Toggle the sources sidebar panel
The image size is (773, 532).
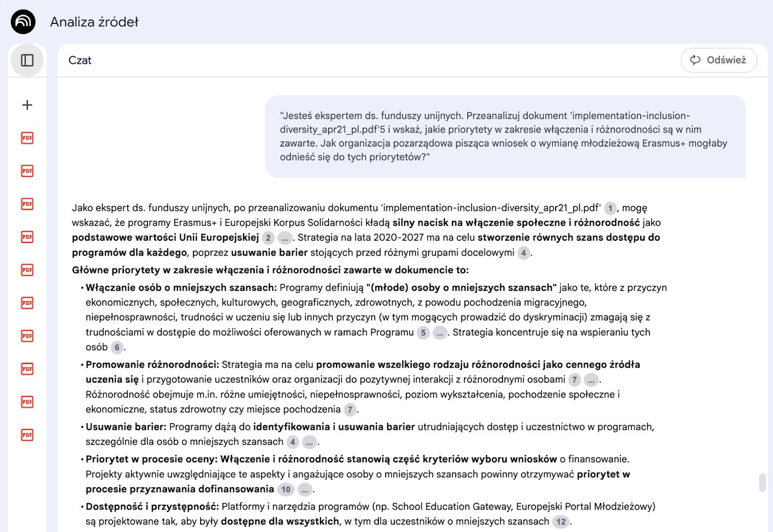27,60
